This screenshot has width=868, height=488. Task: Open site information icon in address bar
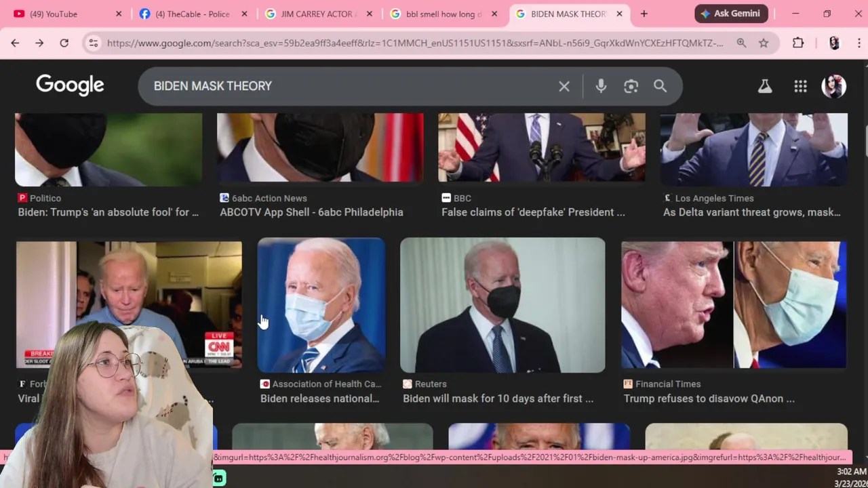pos(94,43)
